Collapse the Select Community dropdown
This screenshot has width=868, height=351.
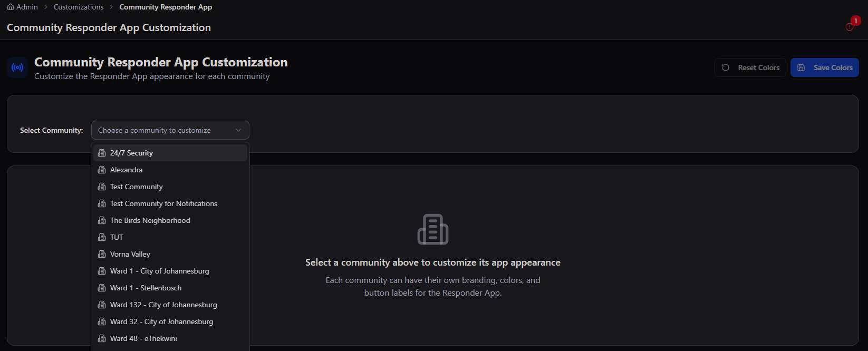170,130
